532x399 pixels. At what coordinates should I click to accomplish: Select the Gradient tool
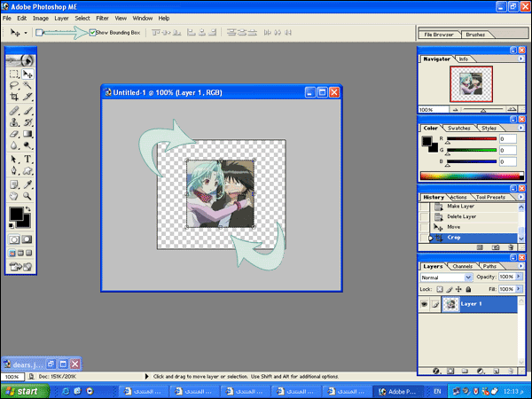(27, 134)
